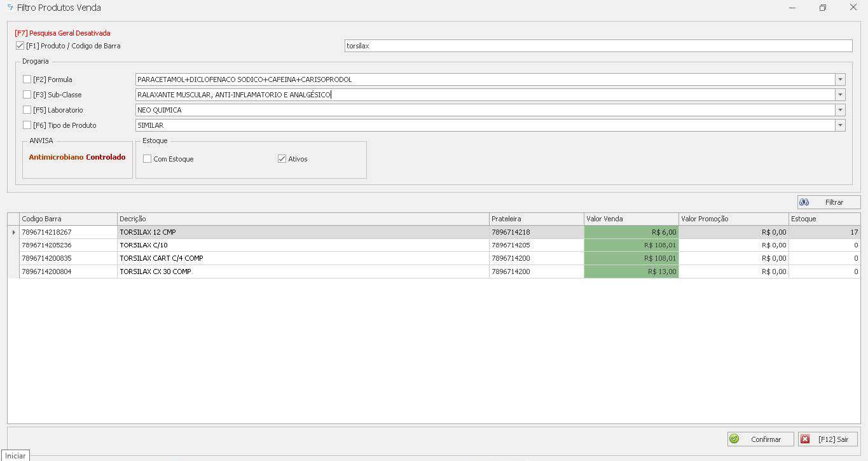Select the TORSILAX CART C/4 COMP row
Screen dimensions: 868x461
pyautogui.click(x=434, y=258)
